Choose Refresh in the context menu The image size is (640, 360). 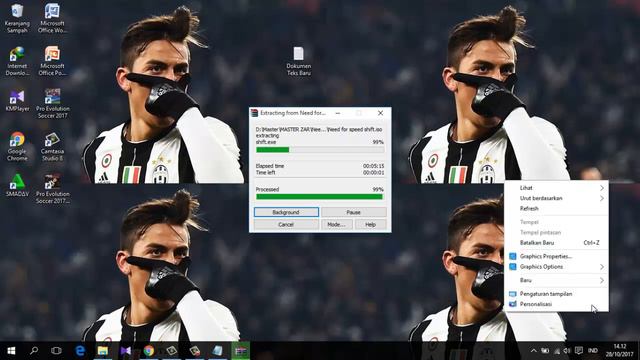pyautogui.click(x=556, y=209)
